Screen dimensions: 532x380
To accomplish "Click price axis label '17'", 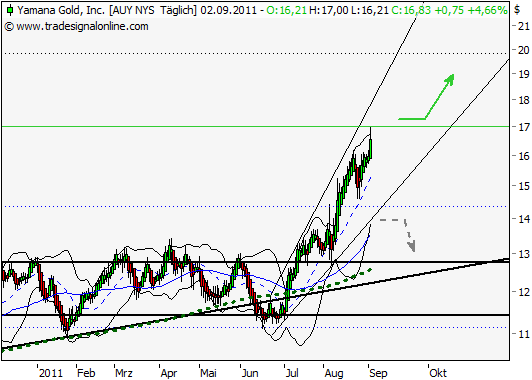I will pyautogui.click(x=524, y=127).
